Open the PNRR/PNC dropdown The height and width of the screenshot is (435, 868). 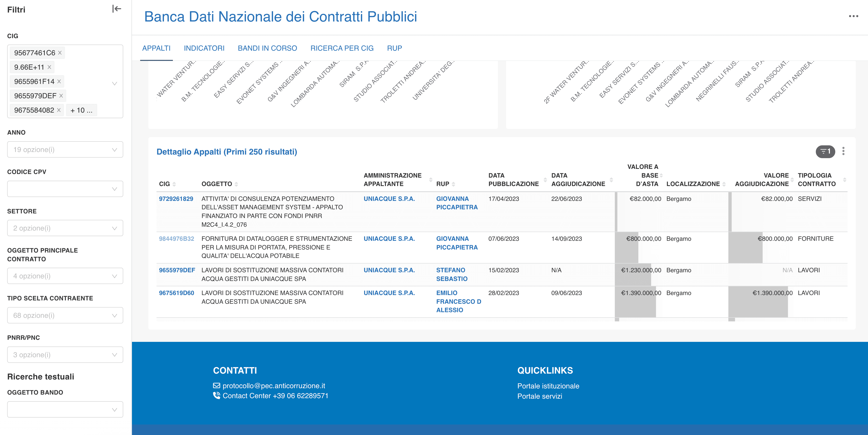click(x=65, y=355)
